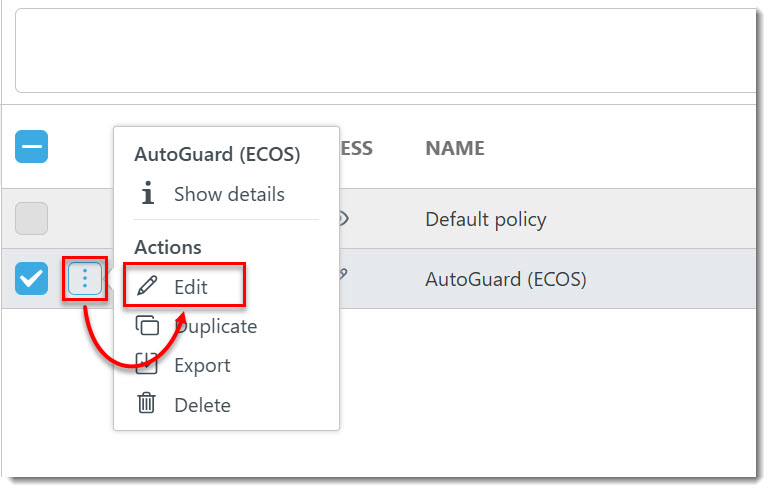Check the Default policy row checkbox

(31, 219)
